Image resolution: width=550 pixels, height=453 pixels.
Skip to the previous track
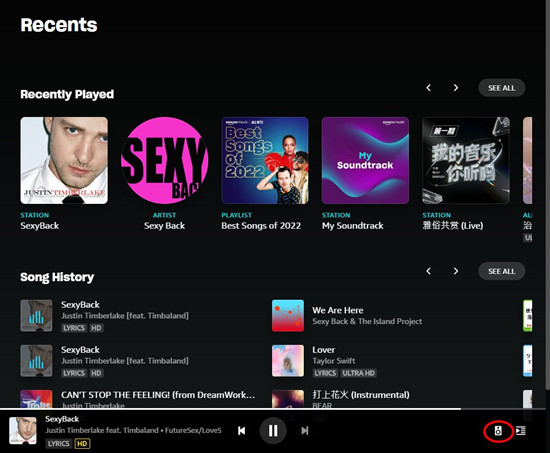click(x=241, y=431)
